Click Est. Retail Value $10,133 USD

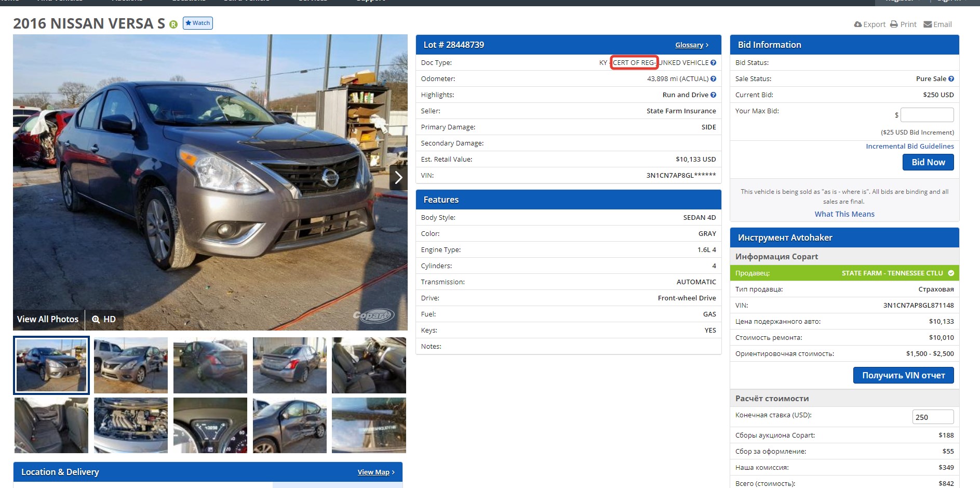[695, 159]
